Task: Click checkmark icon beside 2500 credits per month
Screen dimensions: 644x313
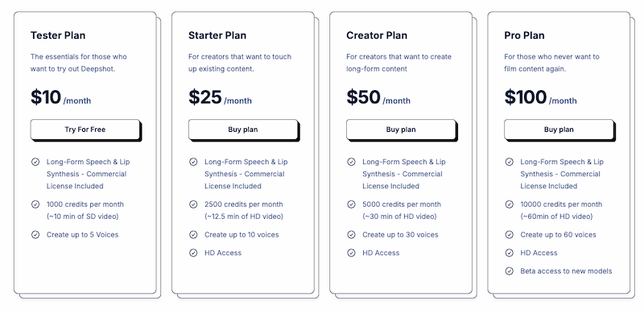Action: (193, 204)
